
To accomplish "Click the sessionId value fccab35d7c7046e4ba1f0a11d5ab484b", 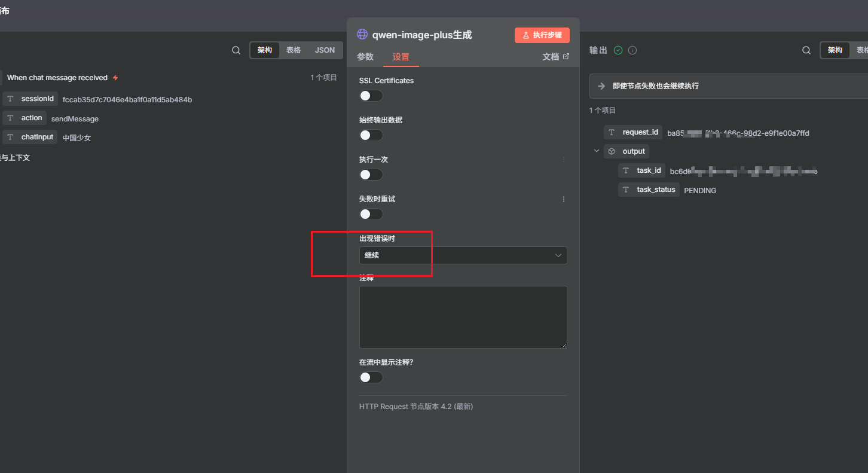I will click(127, 100).
